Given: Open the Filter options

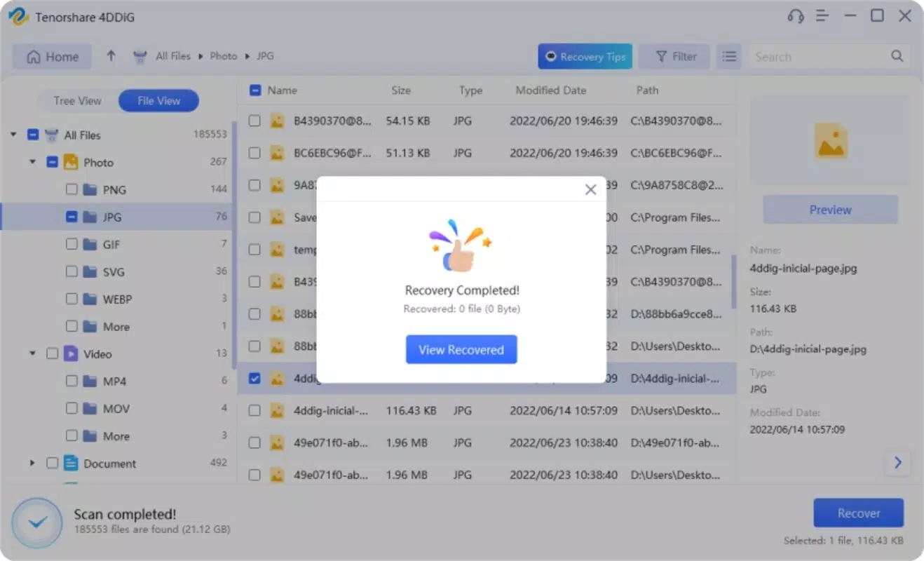Looking at the screenshot, I should click(x=674, y=56).
